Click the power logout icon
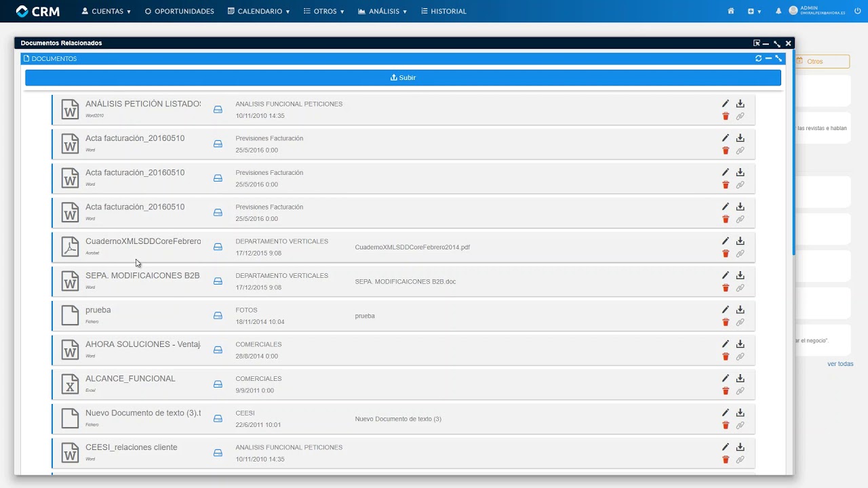This screenshot has width=868, height=488. pyautogui.click(x=857, y=11)
